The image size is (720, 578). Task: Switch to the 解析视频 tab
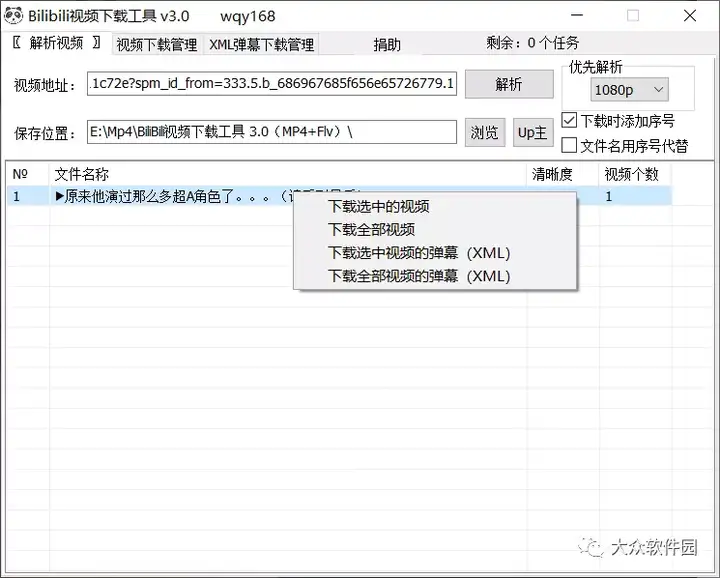[x=56, y=43]
